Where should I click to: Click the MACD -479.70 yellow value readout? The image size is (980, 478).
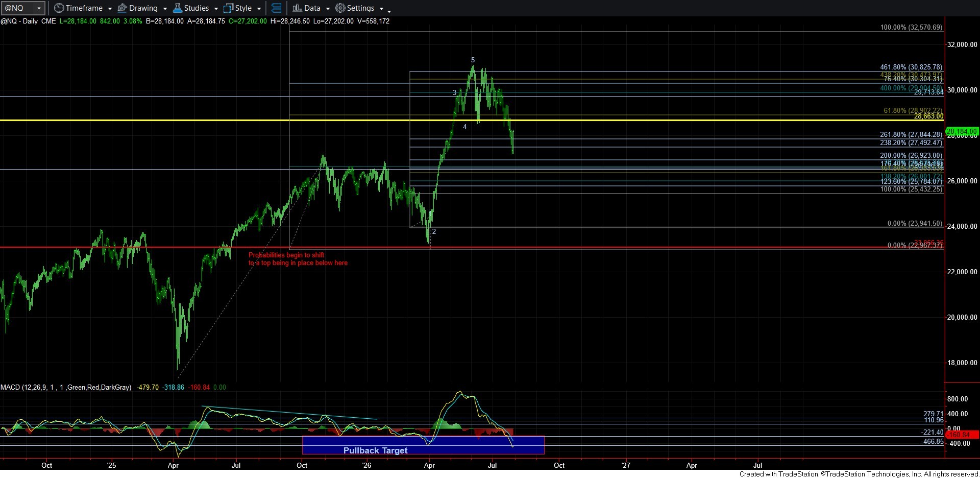pos(148,388)
